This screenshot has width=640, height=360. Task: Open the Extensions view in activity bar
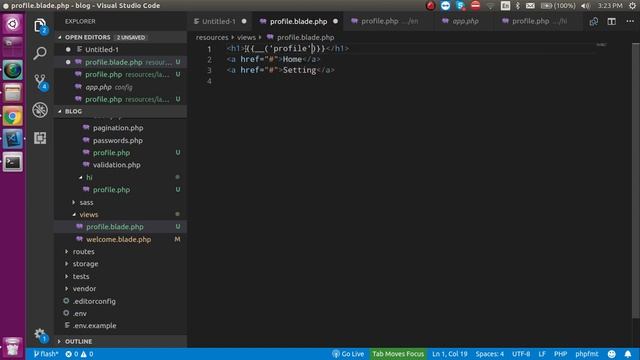40,138
